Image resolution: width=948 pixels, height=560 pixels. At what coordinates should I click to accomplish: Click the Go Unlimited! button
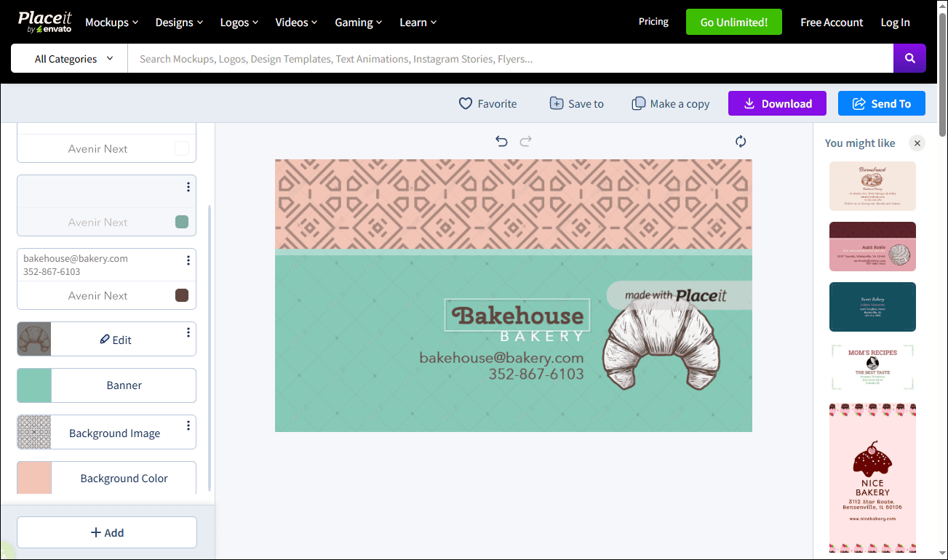733,22
